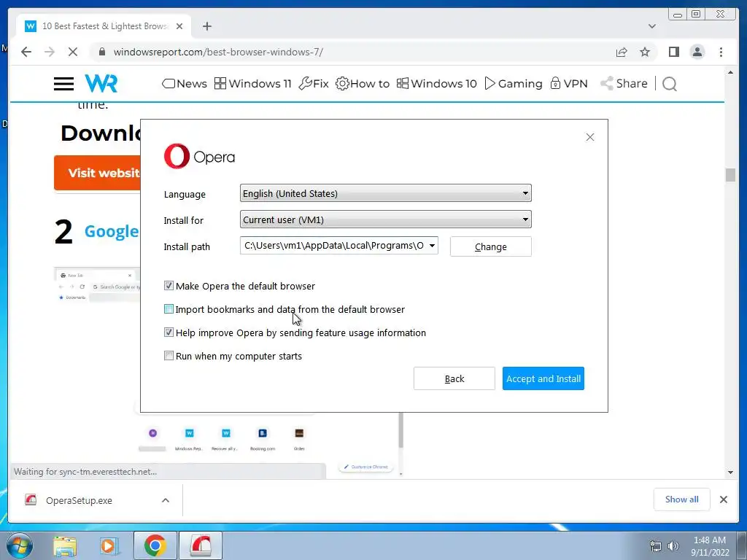Click the network tray icon

click(656, 546)
